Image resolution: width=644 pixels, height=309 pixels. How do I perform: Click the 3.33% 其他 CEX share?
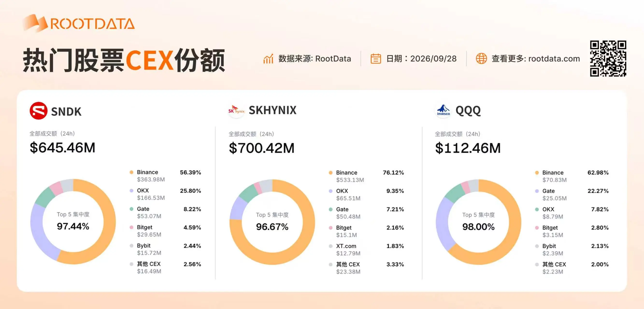(x=395, y=265)
